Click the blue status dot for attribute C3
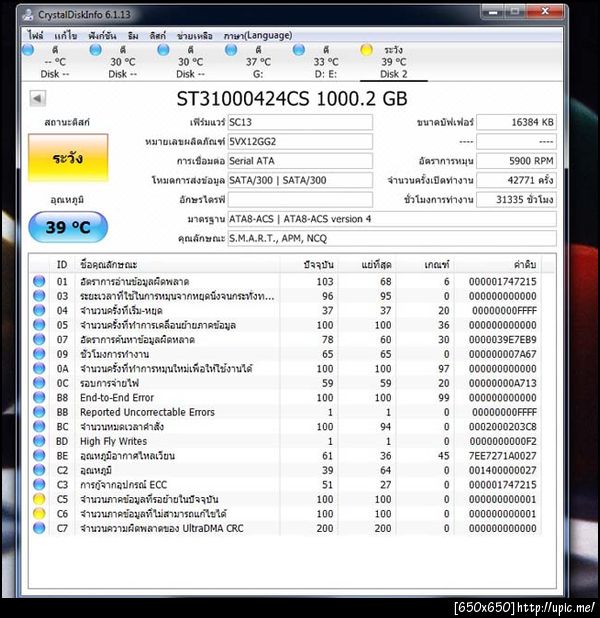This screenshot has height=618, width=600. coord(39,484)
